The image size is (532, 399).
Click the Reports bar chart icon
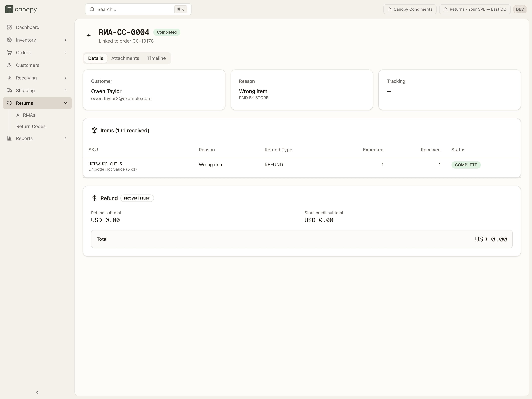pyautogui.click(x=9, y=138)
